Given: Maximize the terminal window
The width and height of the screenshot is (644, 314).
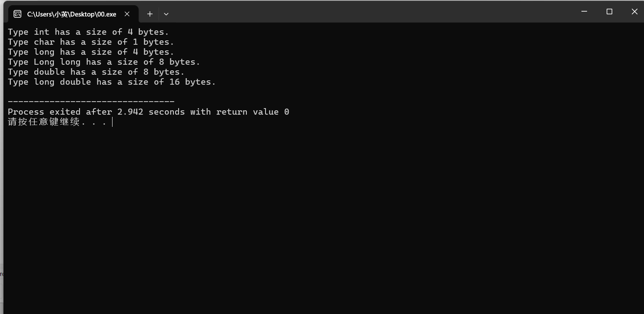Looking at the screenshot, I should (609, 12).
